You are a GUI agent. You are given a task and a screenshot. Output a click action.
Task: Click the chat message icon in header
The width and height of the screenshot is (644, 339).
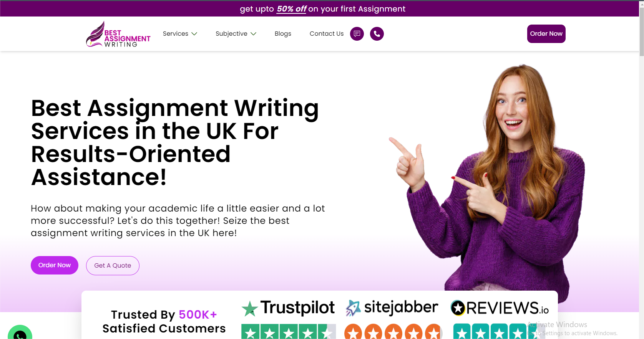click(357, 34)
